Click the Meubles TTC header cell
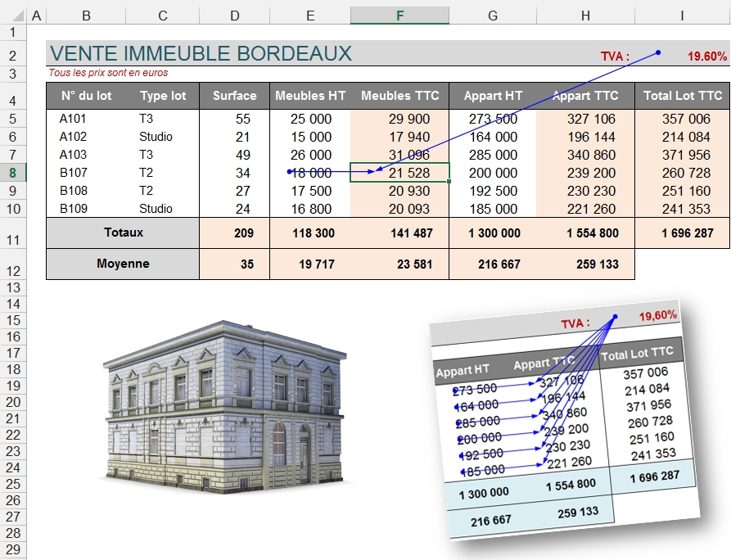The image size is (731, 560). [399, 96]
